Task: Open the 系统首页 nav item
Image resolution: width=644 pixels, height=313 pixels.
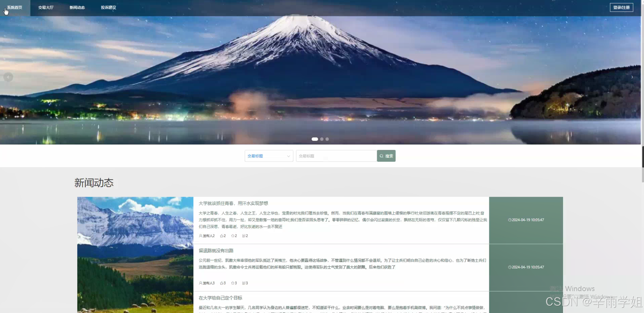Action: tap(15, 8)
